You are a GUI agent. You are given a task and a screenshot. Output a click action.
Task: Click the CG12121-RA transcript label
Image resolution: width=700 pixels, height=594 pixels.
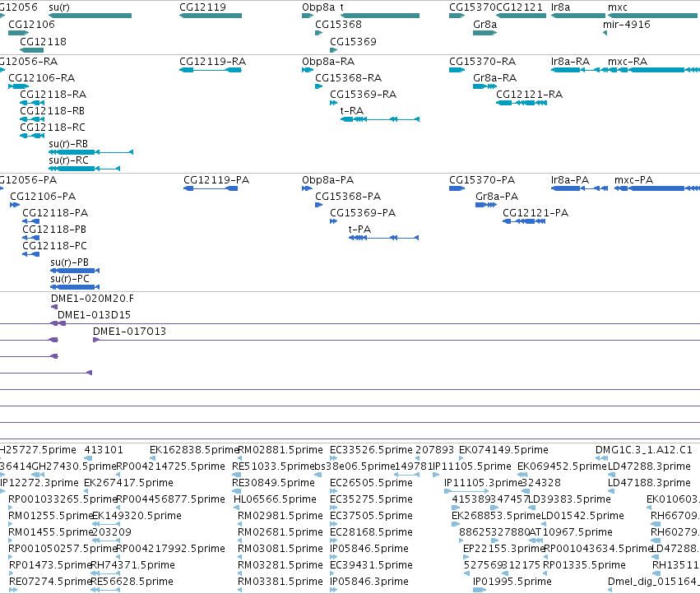tap(529, 95)
